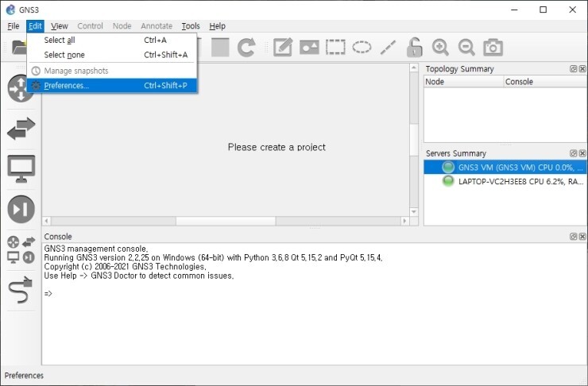
Task: Click the GNS3 application logo in title bar
Action: 10,10
